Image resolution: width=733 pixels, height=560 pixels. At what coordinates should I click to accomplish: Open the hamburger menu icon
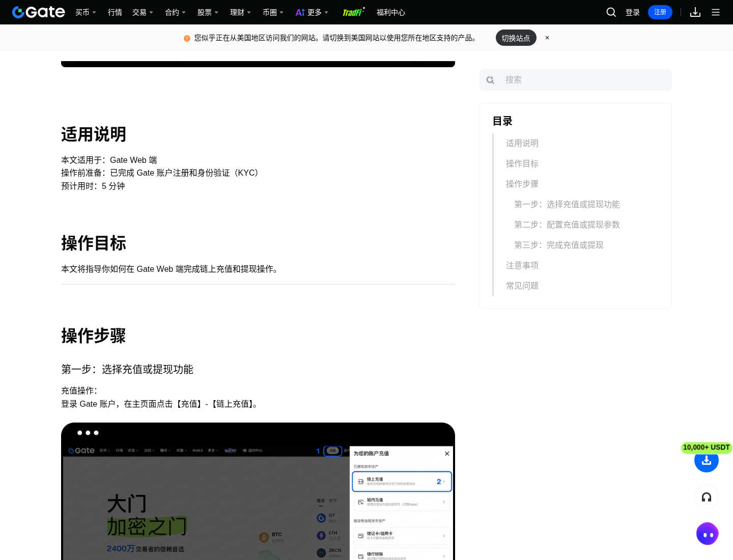(x=716, y=12)
